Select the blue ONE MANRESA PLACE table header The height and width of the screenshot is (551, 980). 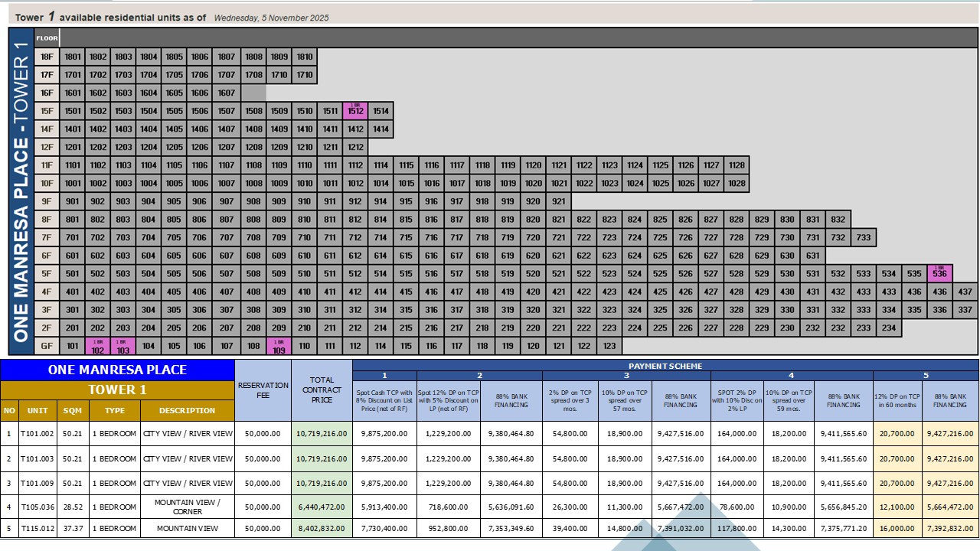tap(117, 370)
